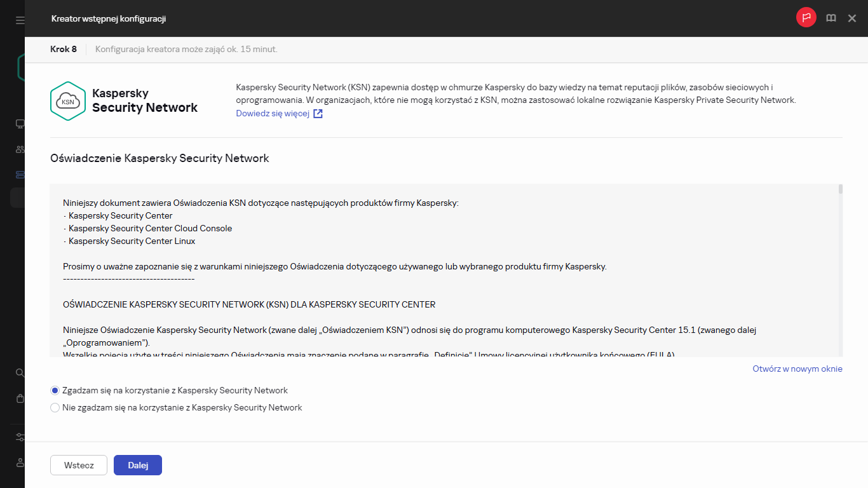Open console settings sliders icon
Screen dimensions: 868x488
19,437
